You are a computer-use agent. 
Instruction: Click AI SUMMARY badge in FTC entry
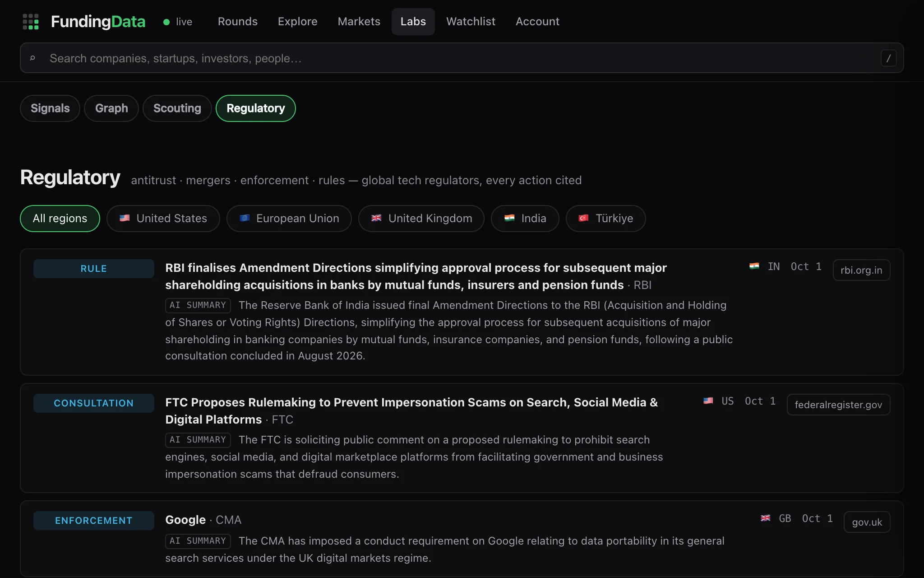[198, 440]
